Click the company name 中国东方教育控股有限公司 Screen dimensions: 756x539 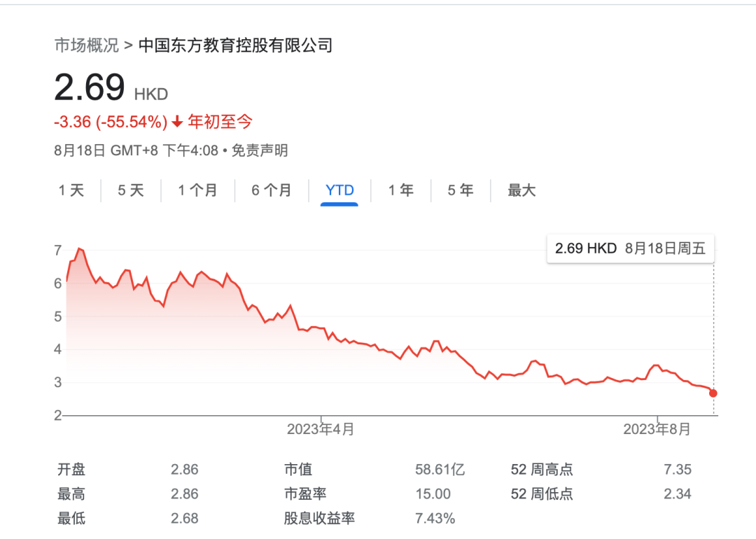[x=235, y=45]
